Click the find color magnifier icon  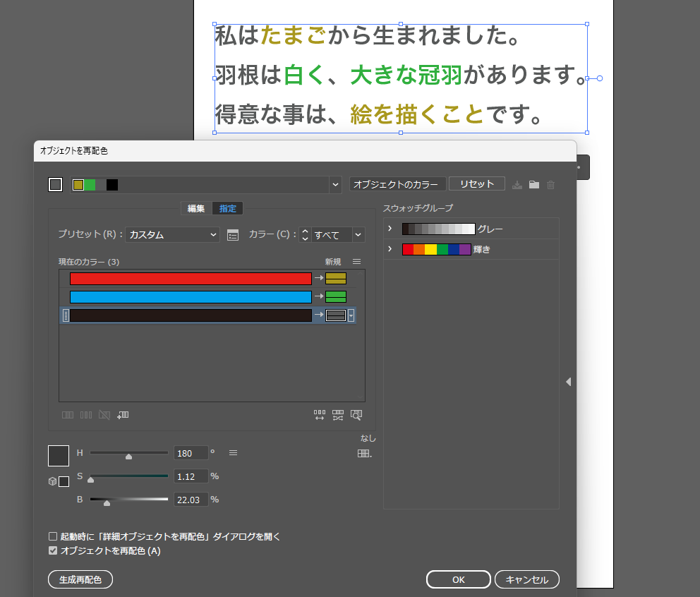click(356, 415)
